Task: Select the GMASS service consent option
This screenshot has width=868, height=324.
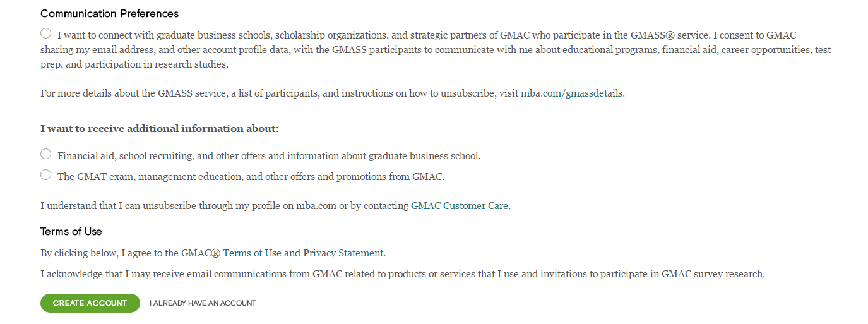Action: (x=45, y=33)
